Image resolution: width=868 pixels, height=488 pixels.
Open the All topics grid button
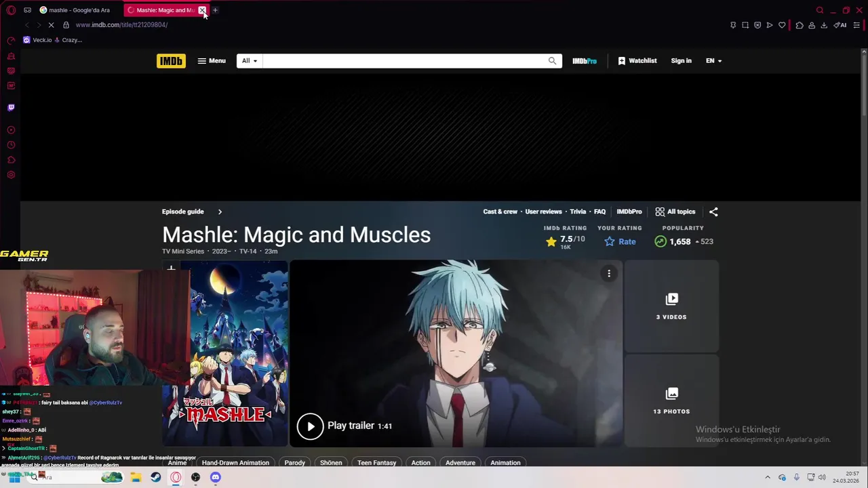point(675,211)
